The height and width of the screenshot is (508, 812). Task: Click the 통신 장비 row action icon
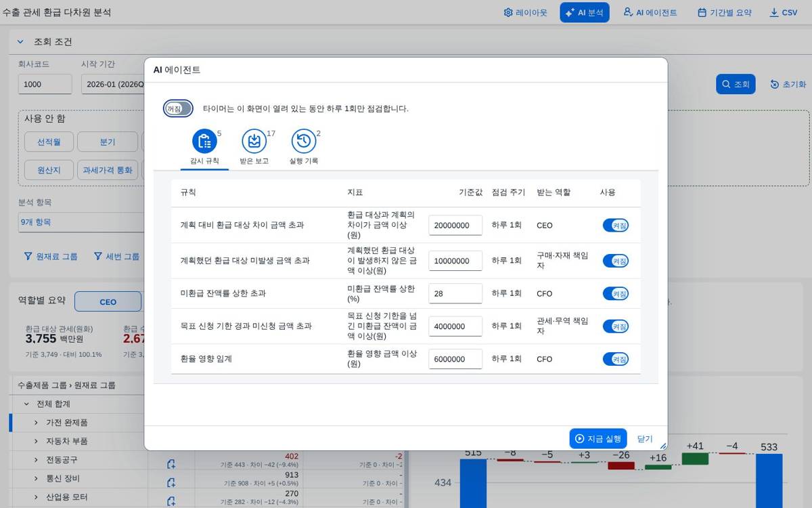click(x=171, y=482)
